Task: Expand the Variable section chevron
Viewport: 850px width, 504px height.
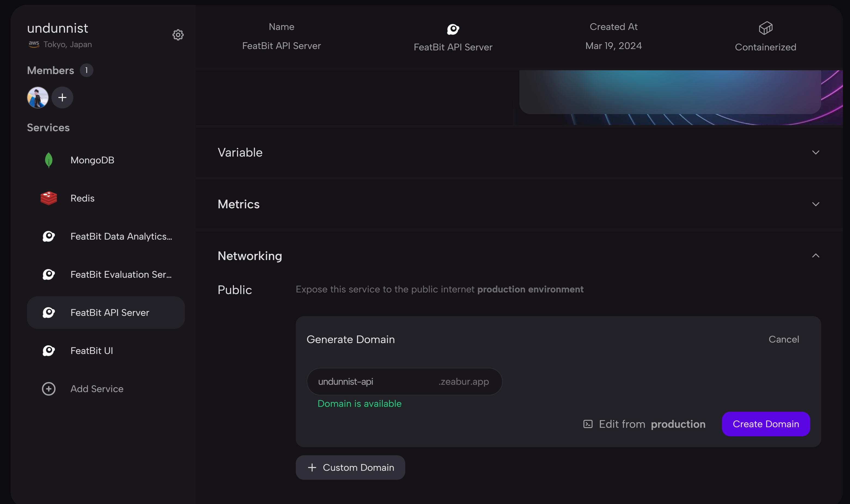Action: 815,152
